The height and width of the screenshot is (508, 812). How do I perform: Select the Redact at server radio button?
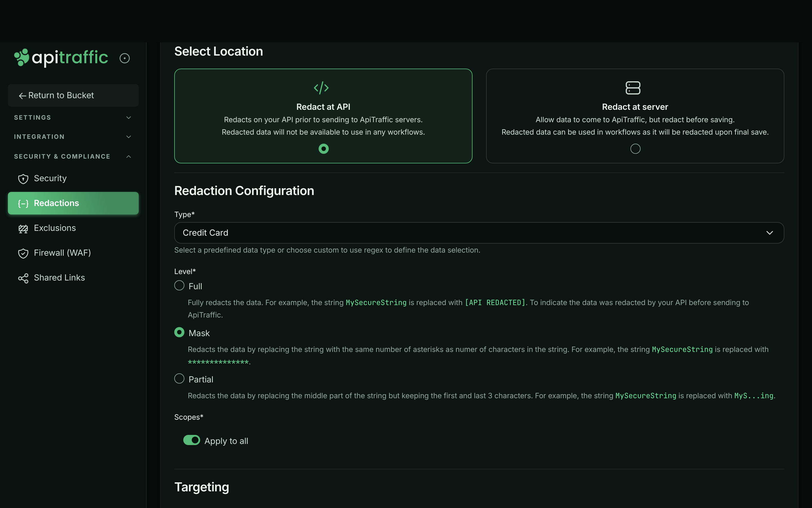point(635,148)
